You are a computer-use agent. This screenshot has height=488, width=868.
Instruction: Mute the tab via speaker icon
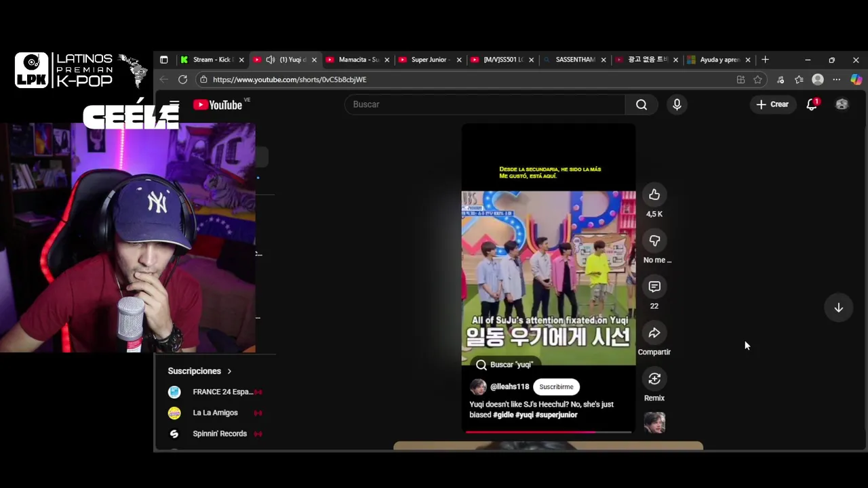point(270,60)
